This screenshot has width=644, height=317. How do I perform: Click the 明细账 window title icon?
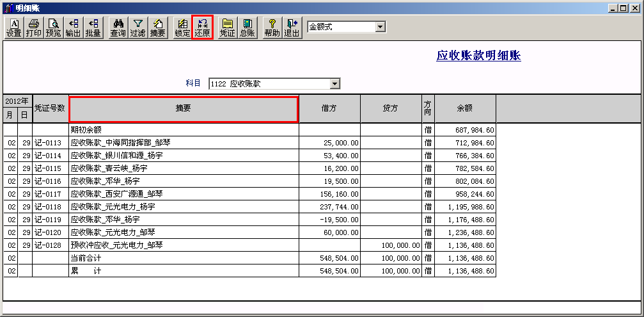pyautogui.click(x=8, y=8)
